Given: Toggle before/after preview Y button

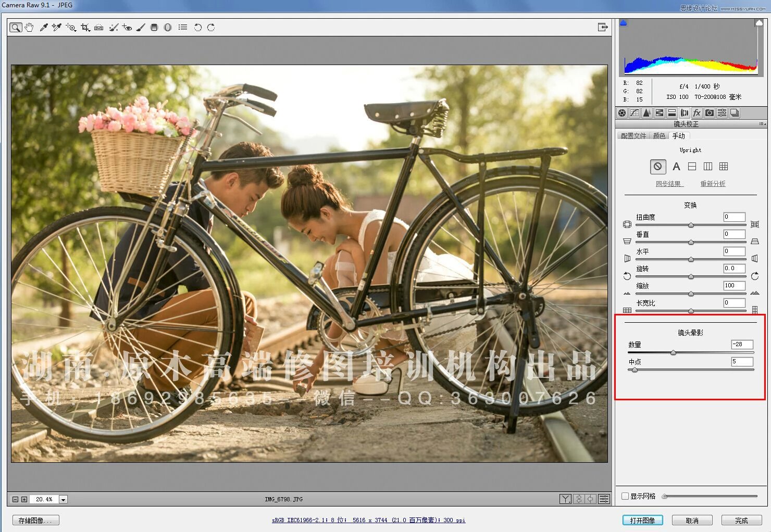Looking at the screenshot, I should coord(565,499).
